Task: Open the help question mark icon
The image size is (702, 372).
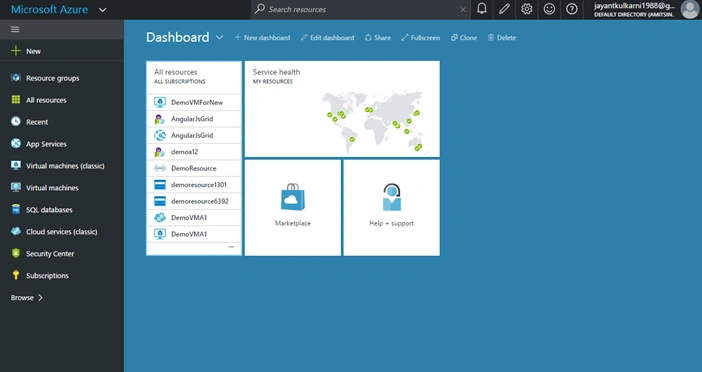Action: click(x=572, y=9)
